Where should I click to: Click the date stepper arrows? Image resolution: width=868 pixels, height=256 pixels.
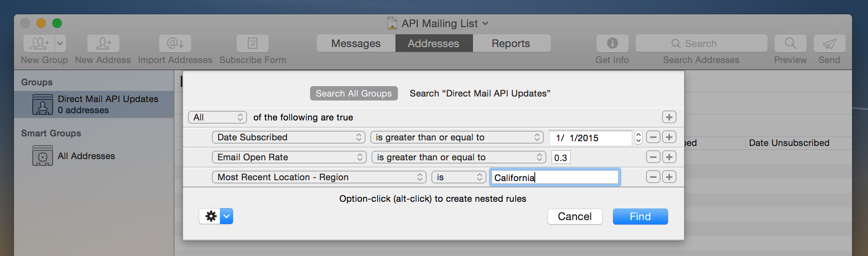[639, 138]
